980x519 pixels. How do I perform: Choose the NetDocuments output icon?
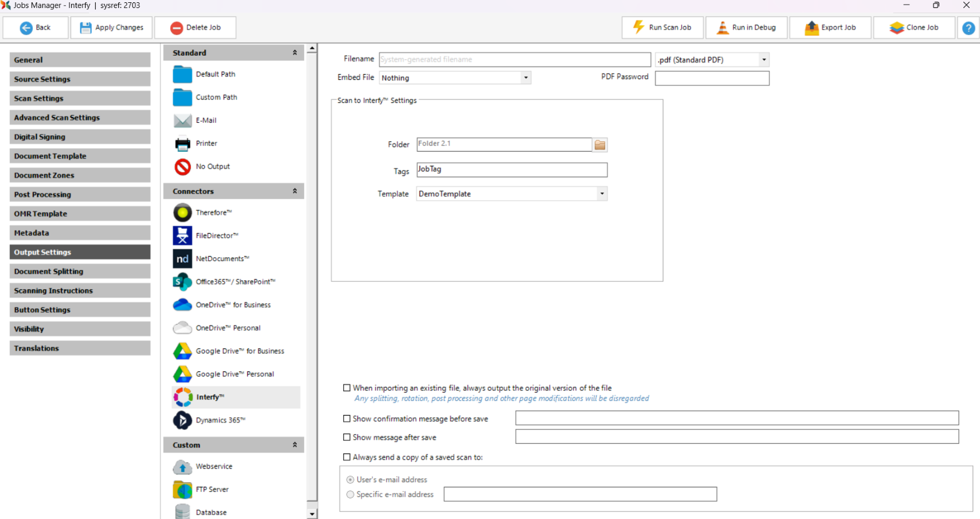pos(182,259)
